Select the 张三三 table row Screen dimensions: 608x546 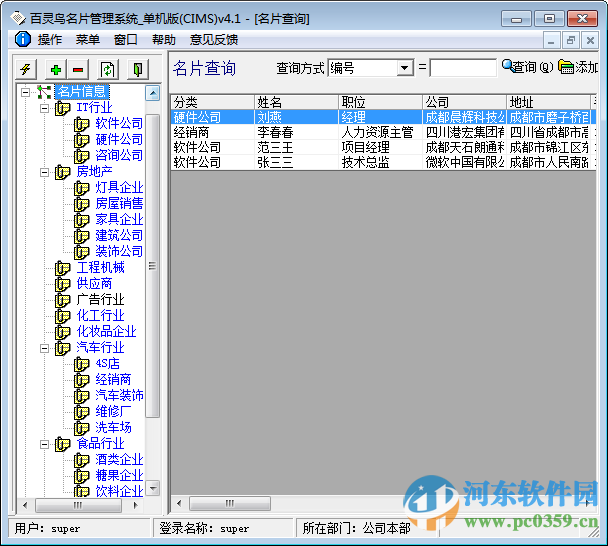[x=383, y=162]
